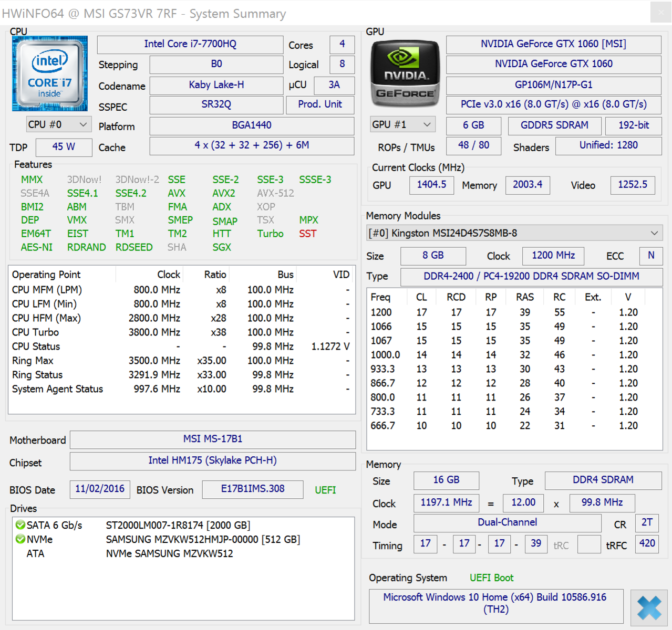Click the BIOS version E17B1IMS.308

coord(253,489)
